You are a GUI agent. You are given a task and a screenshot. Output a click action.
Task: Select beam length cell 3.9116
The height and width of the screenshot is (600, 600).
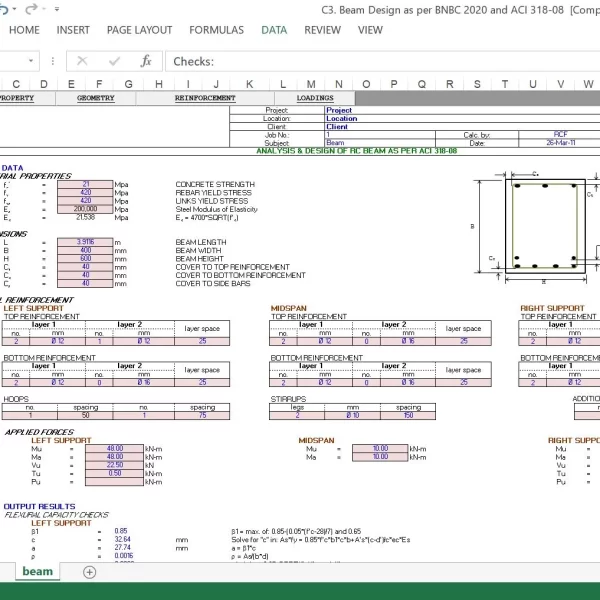tap(85, 242)
